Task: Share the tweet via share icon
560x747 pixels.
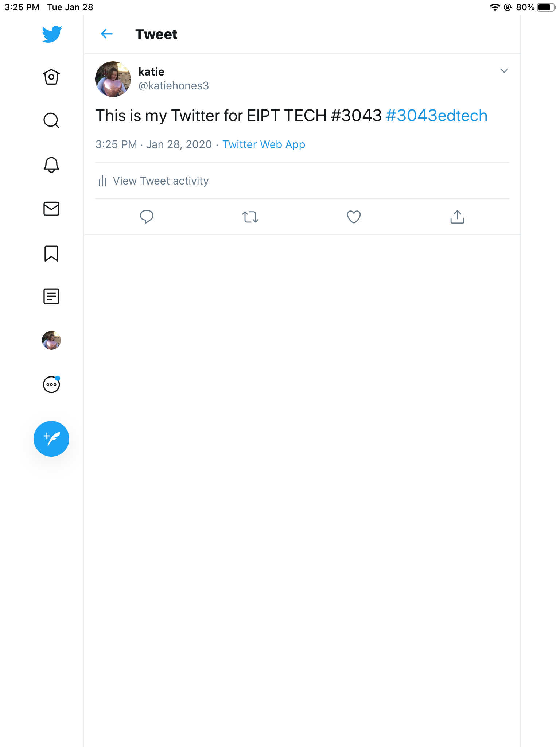Action: click(x=457, y=217)
